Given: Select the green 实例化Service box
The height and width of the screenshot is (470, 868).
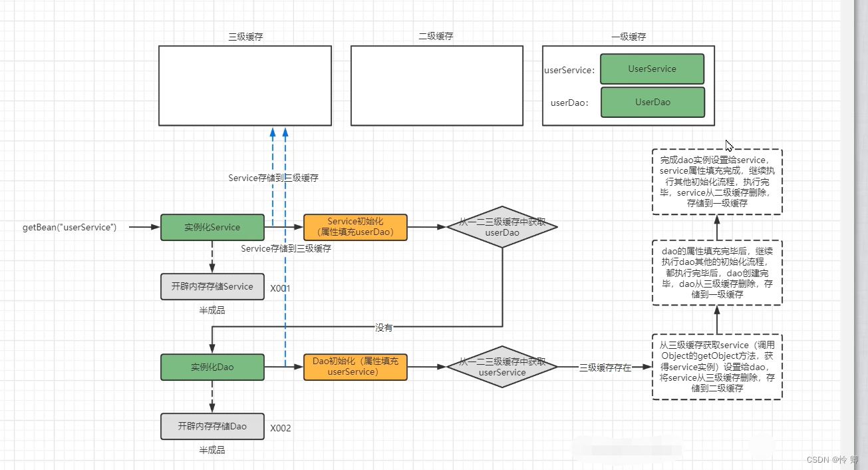Looking at the screenshot, I should pos(212,227).
